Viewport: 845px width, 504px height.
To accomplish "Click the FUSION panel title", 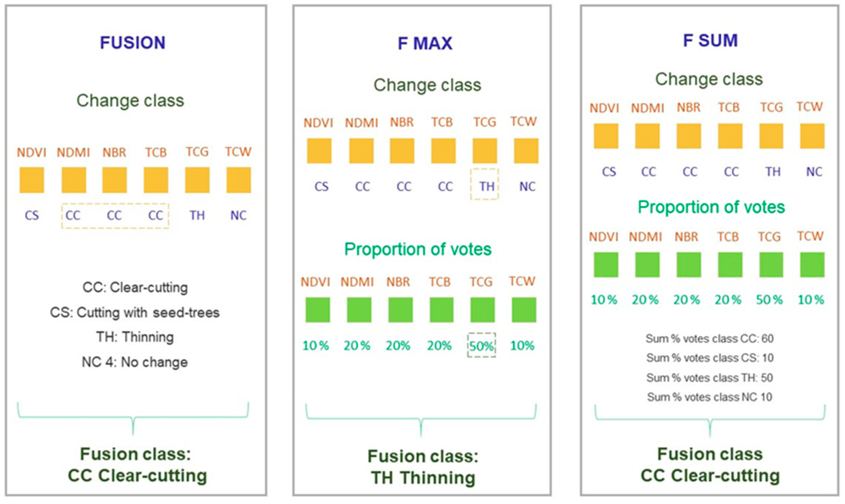I will (133, 43).
